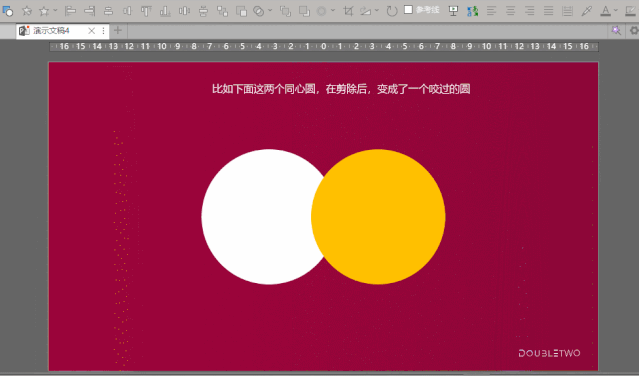Click the circular rotate arrow icon

tap(392, 11)
